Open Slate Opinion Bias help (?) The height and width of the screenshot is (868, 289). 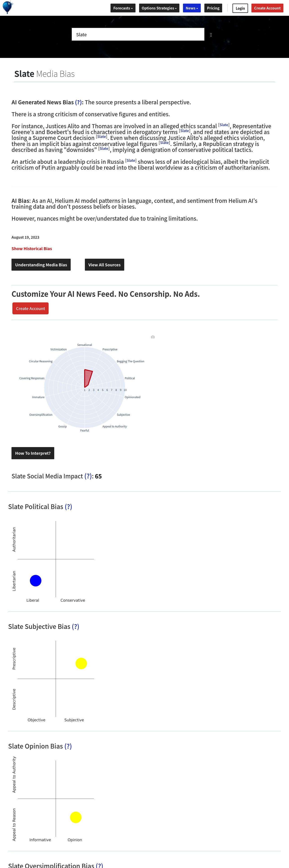tap(68, 746)
